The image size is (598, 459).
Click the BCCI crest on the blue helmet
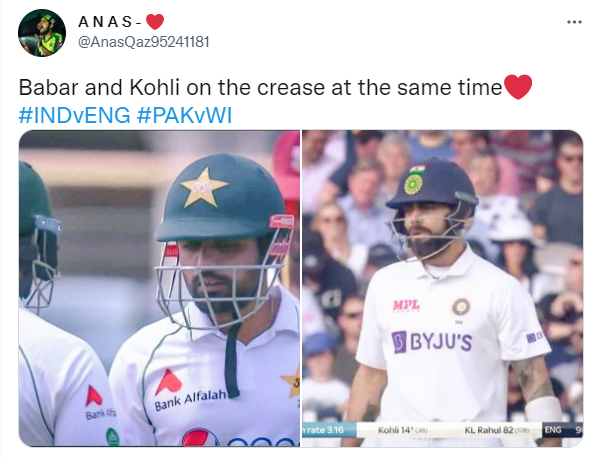tap(413, 185)
